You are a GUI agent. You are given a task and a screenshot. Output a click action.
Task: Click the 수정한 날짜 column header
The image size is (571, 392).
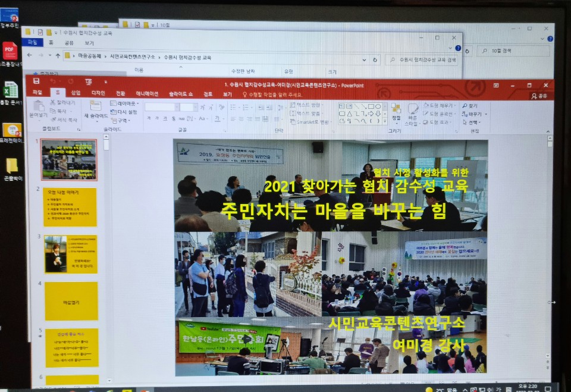coord(243,71)
